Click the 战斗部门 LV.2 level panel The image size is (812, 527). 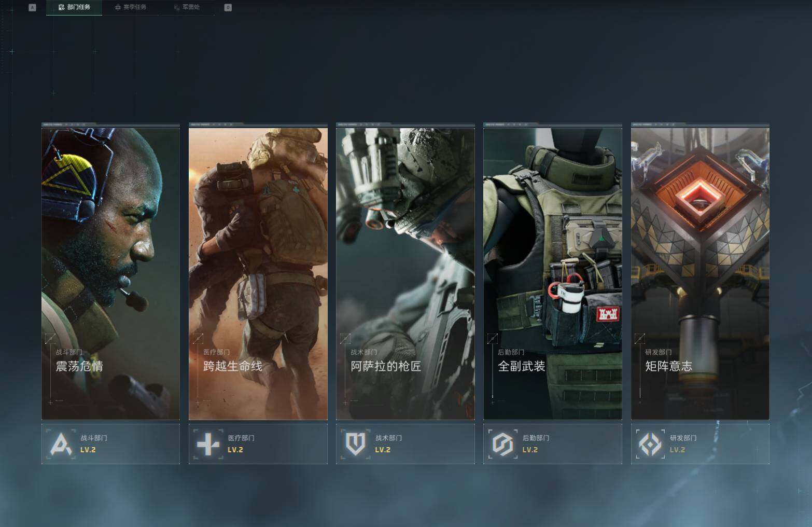[x=111, y=444]
